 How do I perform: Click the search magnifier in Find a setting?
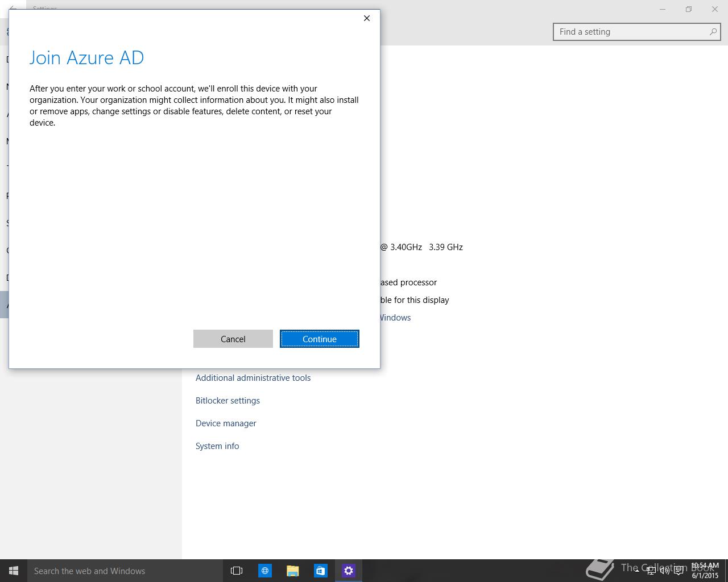[x=713, y=32]
